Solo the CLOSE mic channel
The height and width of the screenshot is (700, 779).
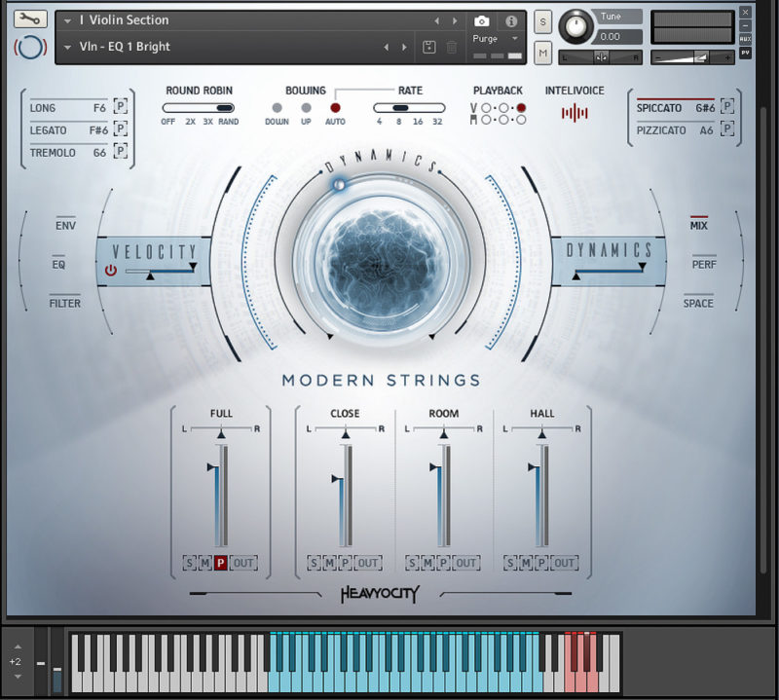click(x=314, y=563)
